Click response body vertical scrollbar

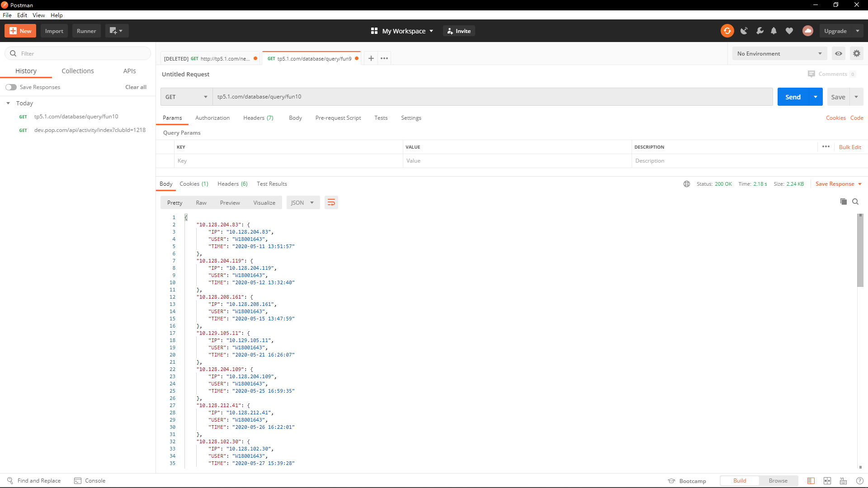[x=860, y=250]
